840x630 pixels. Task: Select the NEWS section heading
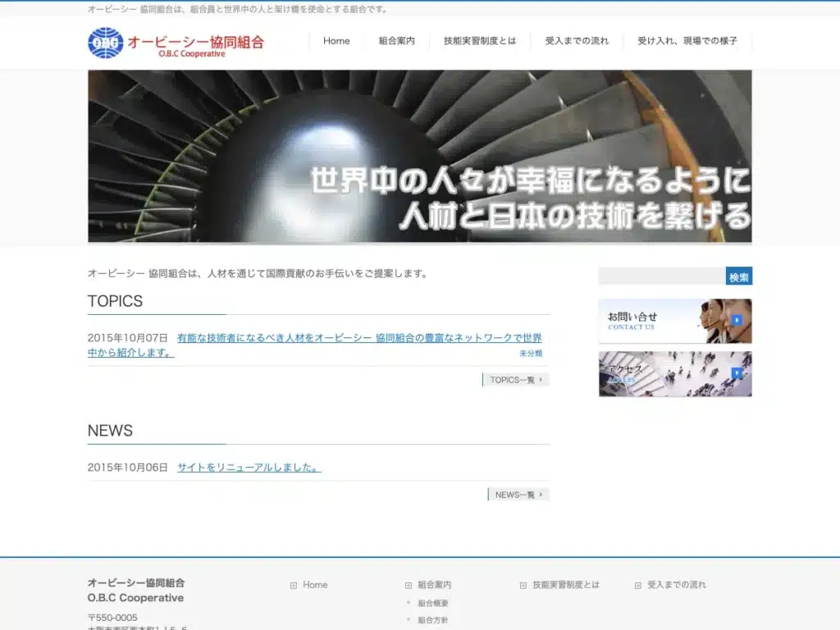(x=111, y=431)
